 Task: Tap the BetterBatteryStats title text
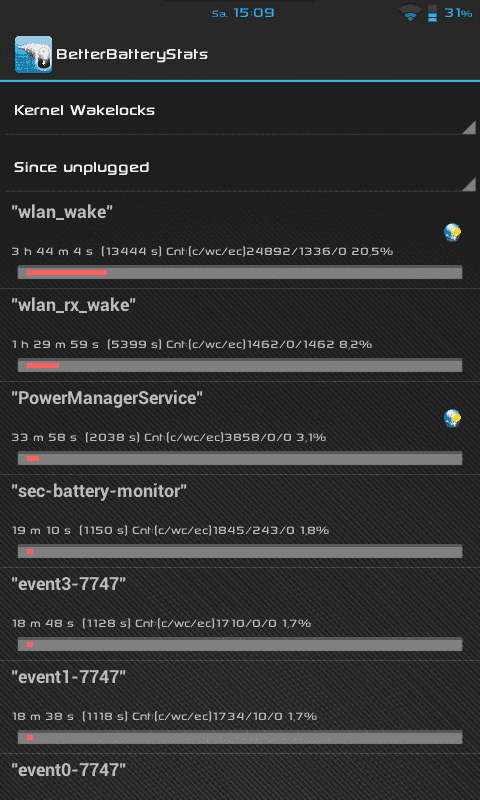[x=132, y=55]
